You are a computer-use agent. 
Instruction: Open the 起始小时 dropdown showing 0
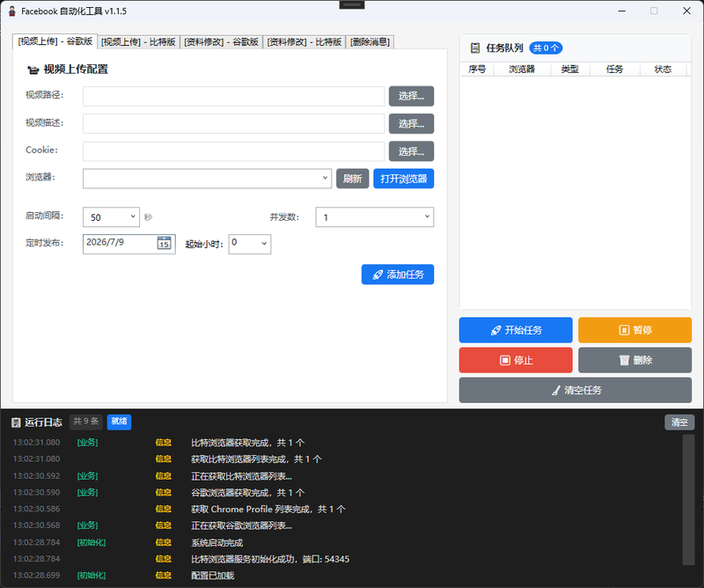click(x=250, y=244)
